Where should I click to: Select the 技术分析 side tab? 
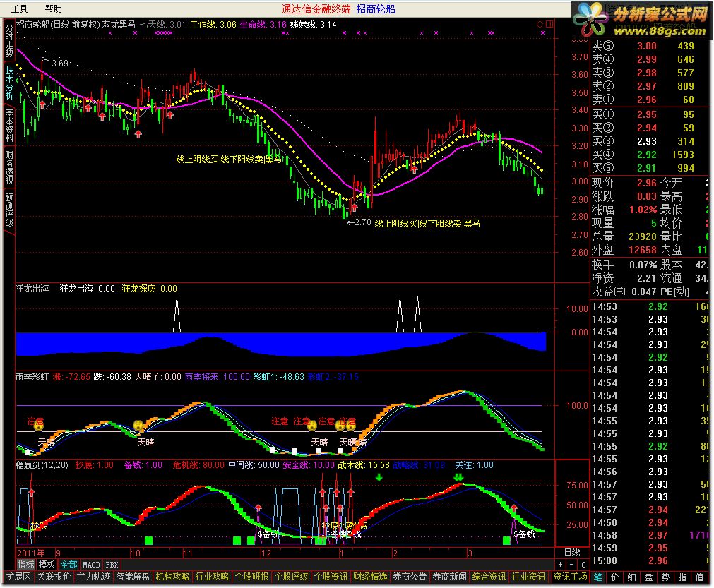click(x=9, y=83)
